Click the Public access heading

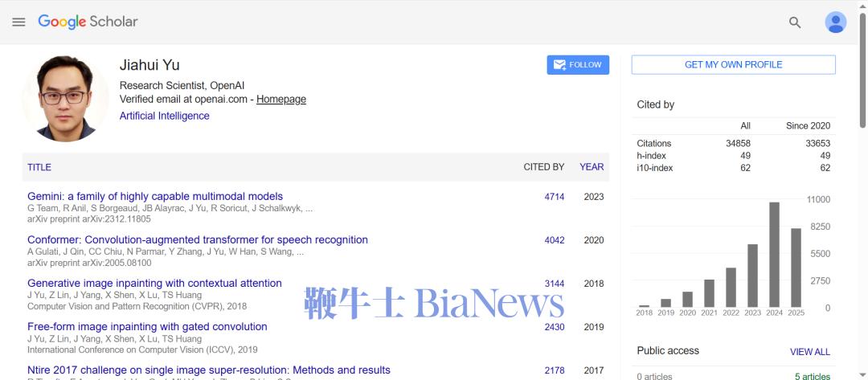tap(668, 351)
